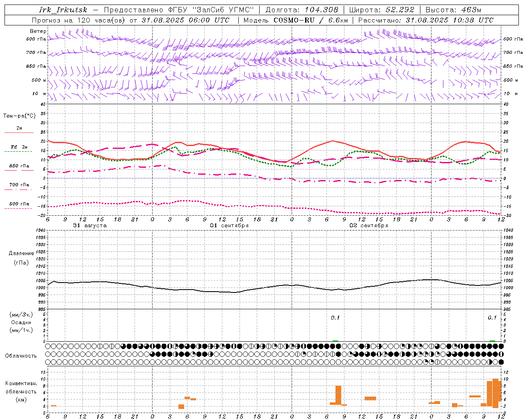Click the dotted 500 гПа temperature legend line
The image size is (525, 420).
coord(18,209)
